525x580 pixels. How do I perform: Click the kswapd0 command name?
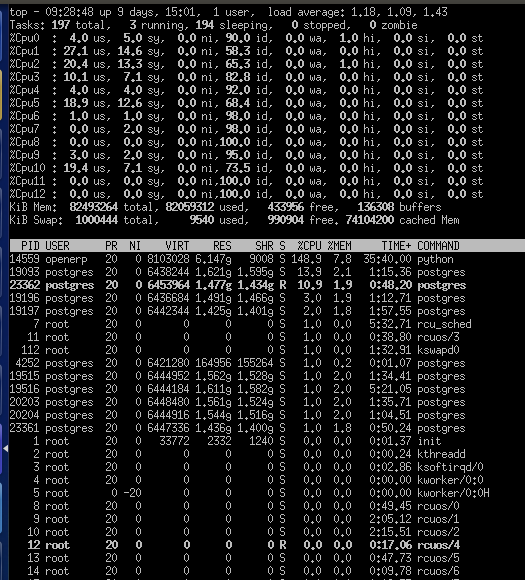click(x=438, y=350)
